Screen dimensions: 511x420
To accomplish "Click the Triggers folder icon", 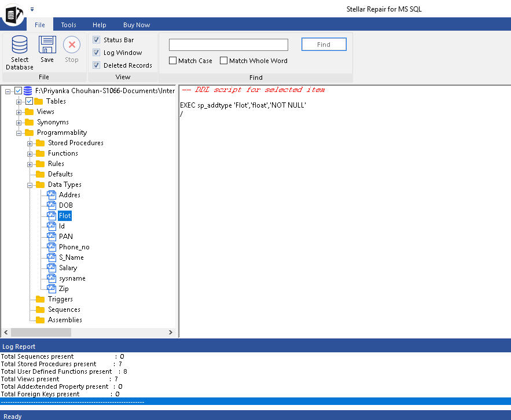I will tap(40, 299).
